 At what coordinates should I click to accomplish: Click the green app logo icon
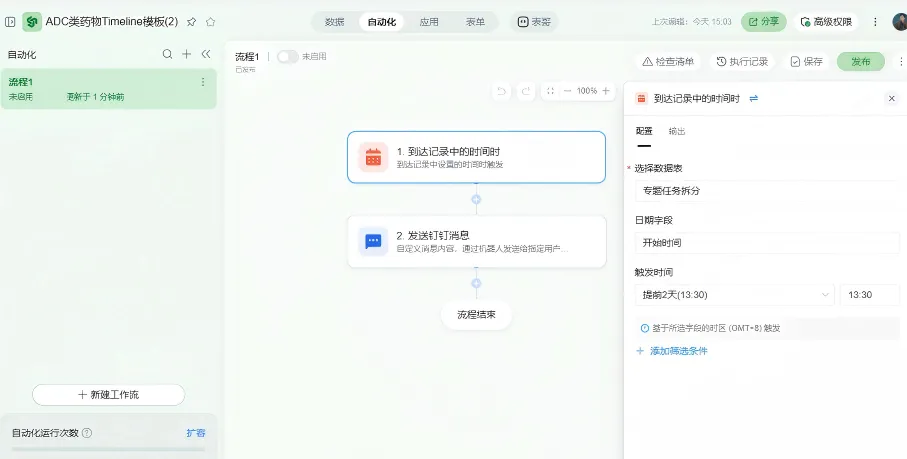[x=32, y=22]
